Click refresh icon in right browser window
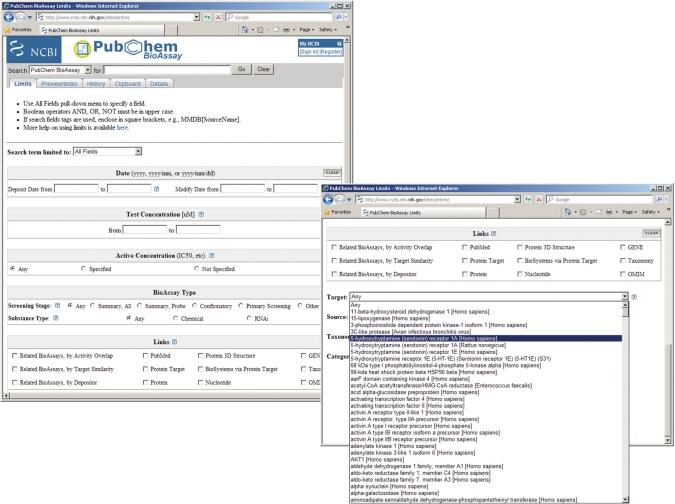 coord(527,200)
